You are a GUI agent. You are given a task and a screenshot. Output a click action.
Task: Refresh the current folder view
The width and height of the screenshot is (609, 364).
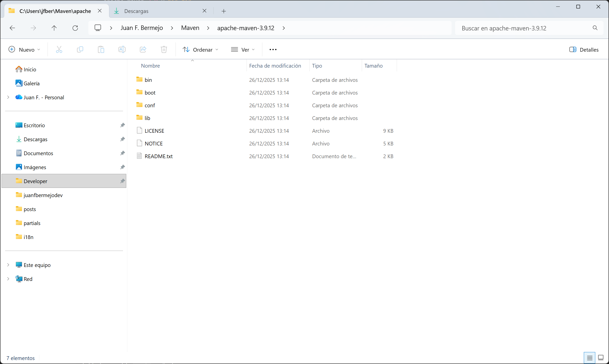pos(75,28)
